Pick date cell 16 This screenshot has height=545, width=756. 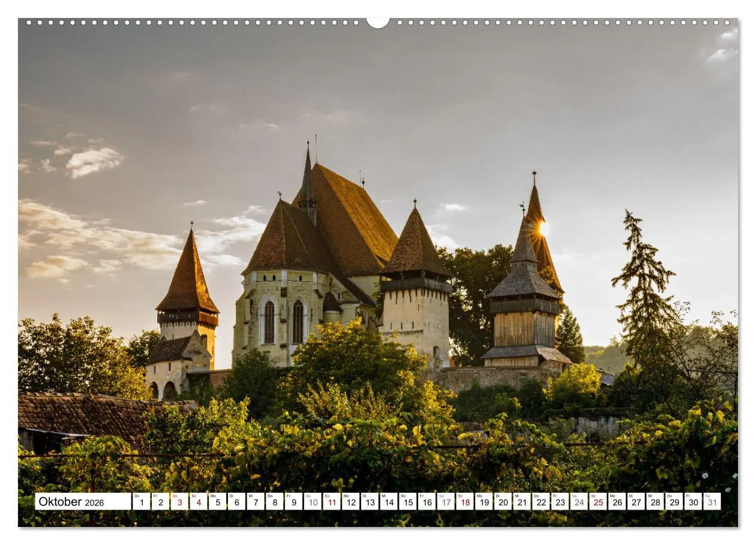427,502
